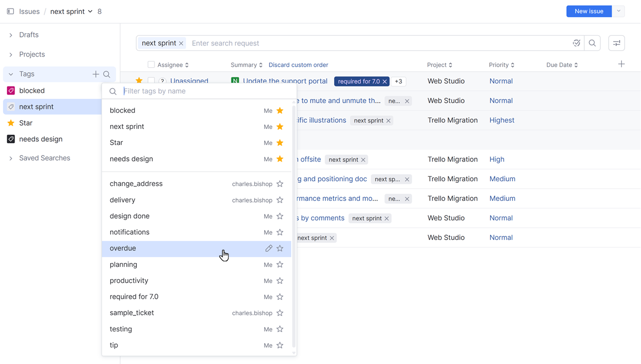The image size is (641, 364).
Task: Click the plus icon to add a new tag
Action: pyautogui.click(x=95, y=74)
